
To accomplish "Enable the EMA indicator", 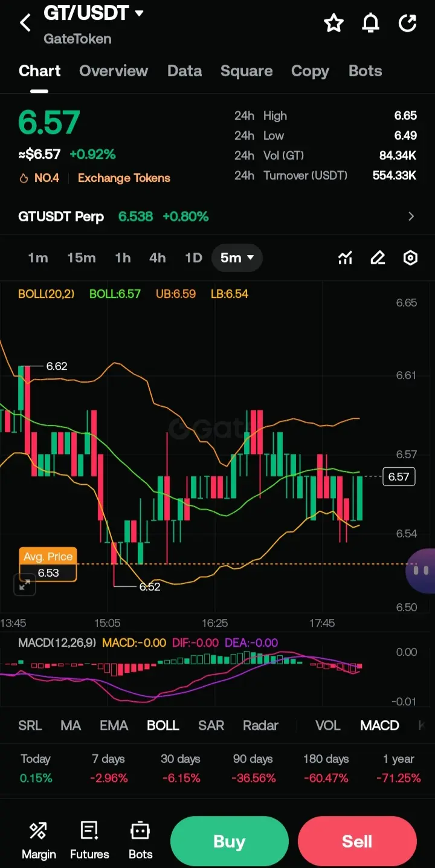I will [x=114, y=725].
